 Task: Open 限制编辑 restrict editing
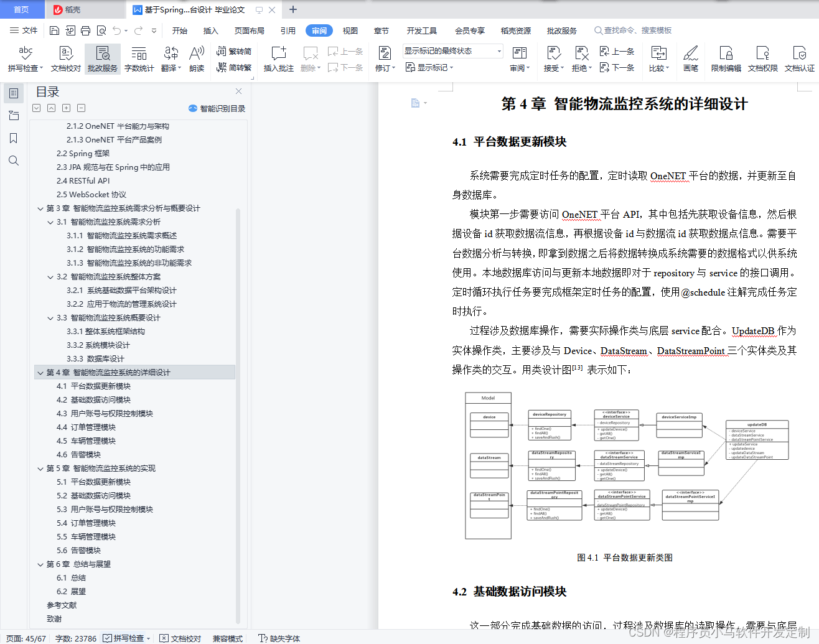[726, 59]
